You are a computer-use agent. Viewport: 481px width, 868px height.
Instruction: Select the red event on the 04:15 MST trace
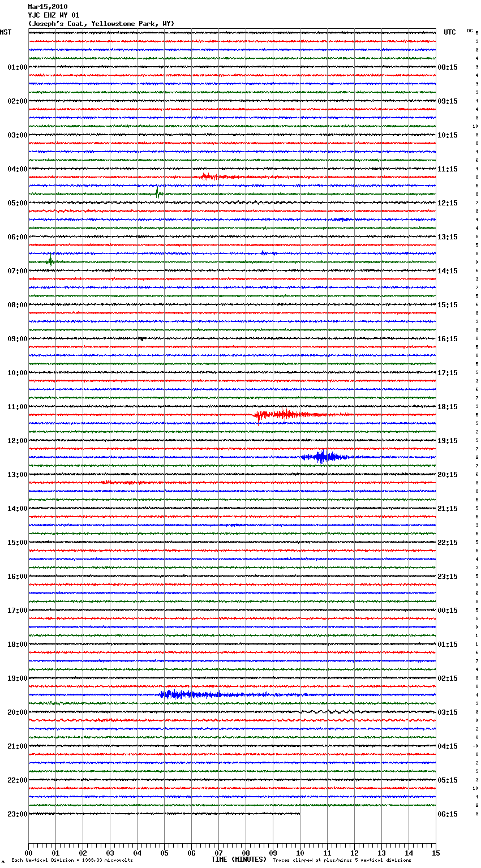click(x=211, y=177)
